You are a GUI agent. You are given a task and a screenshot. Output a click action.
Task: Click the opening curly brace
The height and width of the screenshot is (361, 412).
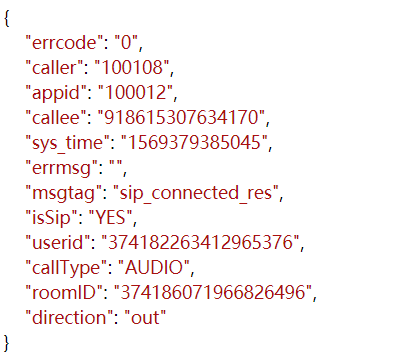(7, 18)
